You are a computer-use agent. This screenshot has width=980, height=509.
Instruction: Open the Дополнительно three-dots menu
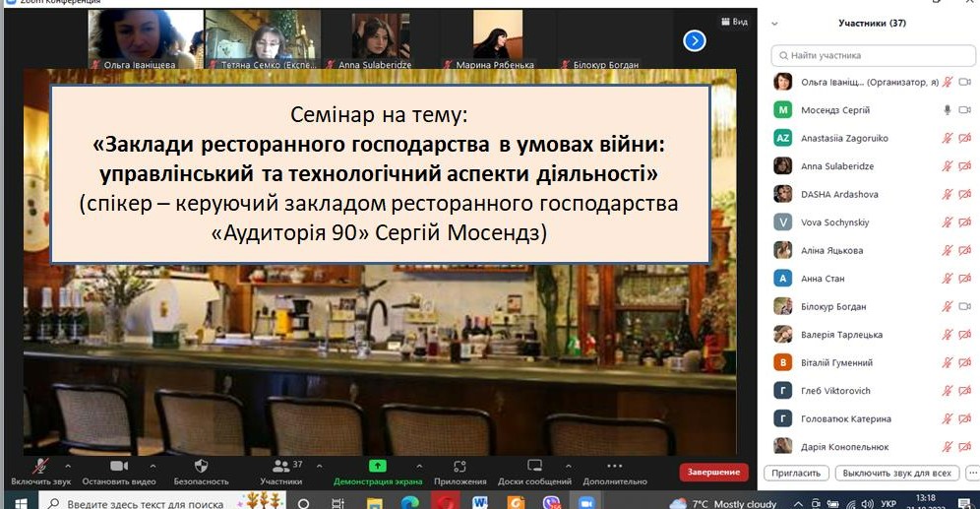(x=614, y=466)
